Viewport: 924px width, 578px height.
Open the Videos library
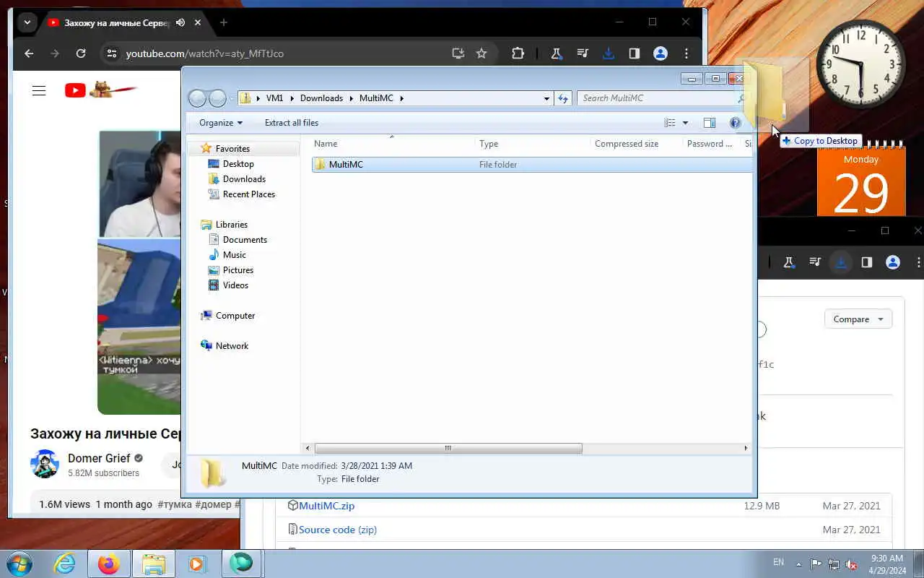coord(235,285)
